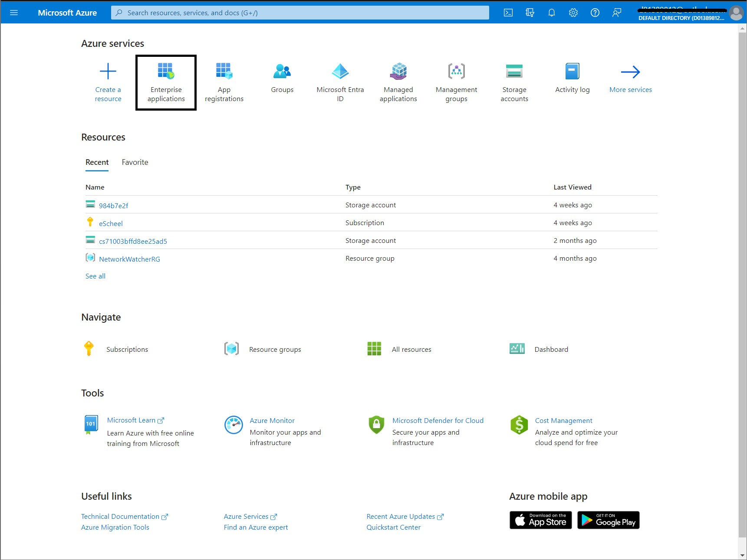
Task: Open Microsoft Entra ID service
Action: (x=340, y=82)
